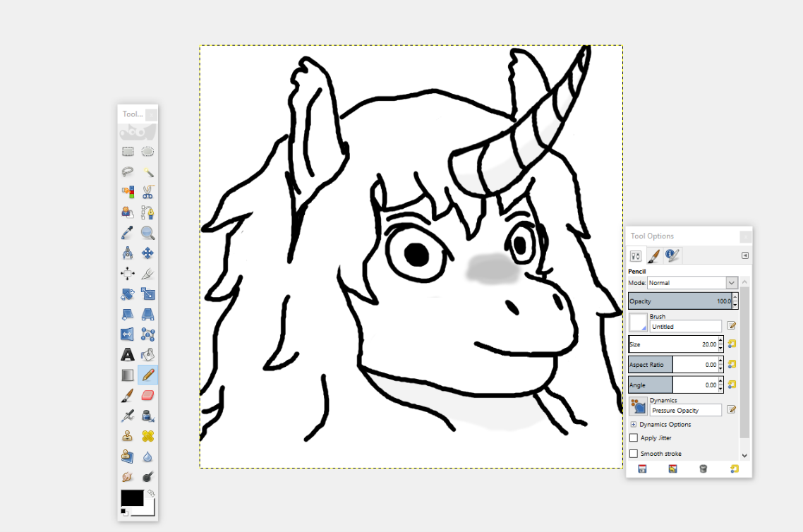Select the Heal tool

tap(147, 436)
